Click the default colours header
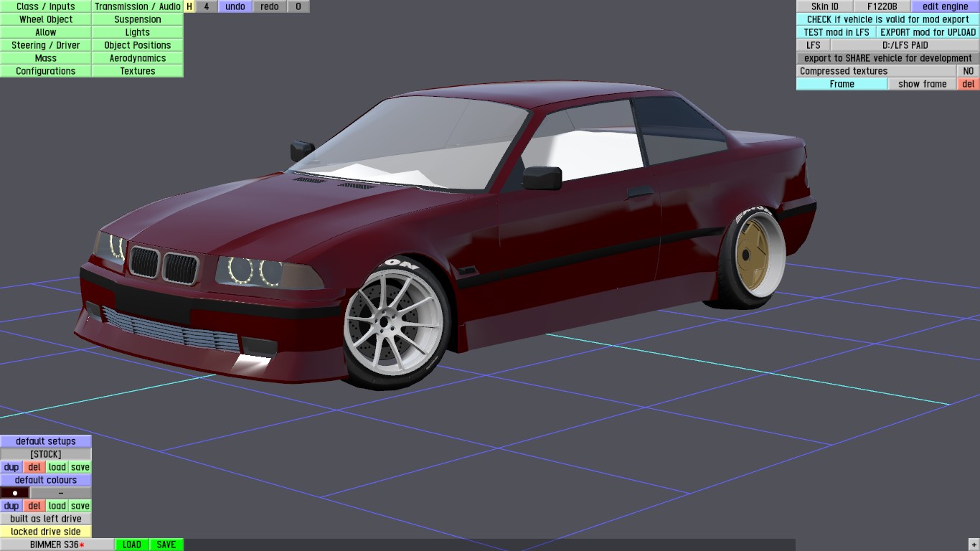 coord(46,480)
